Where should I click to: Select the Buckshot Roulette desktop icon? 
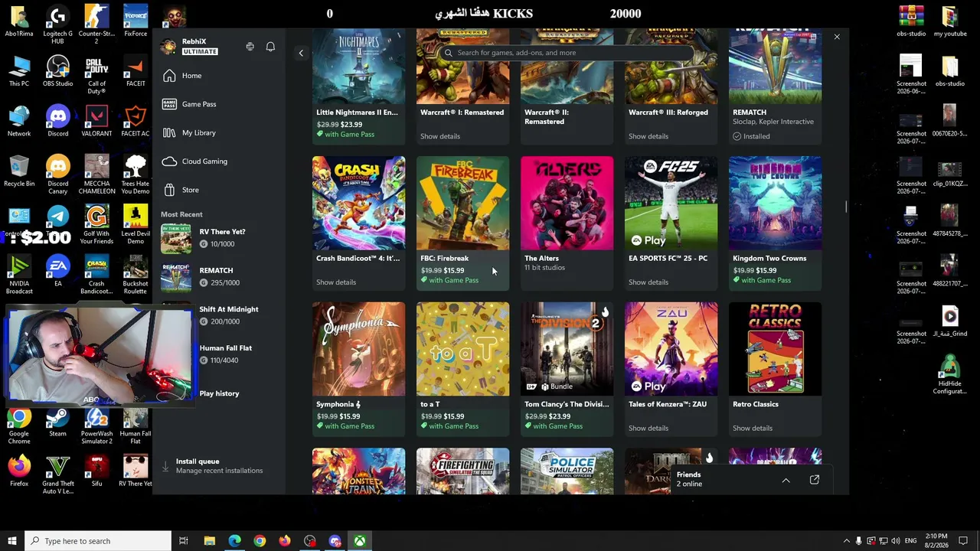point(136,275)
